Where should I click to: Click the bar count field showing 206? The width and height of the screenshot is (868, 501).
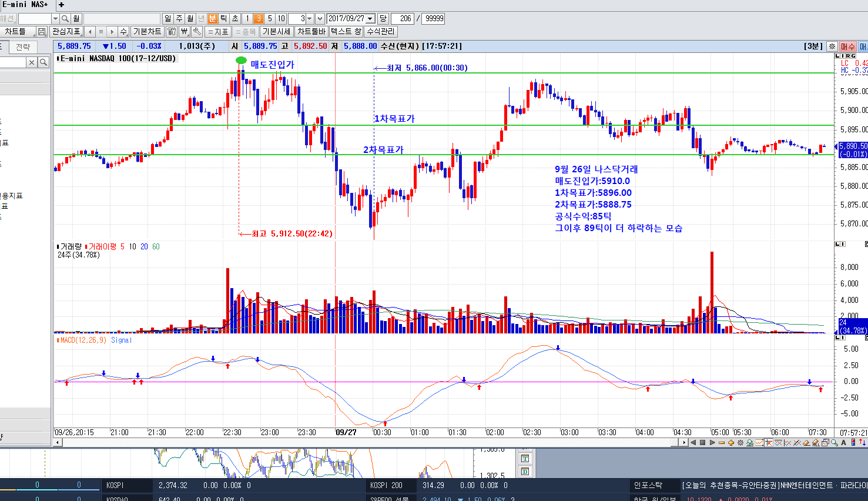coord(403,19)
